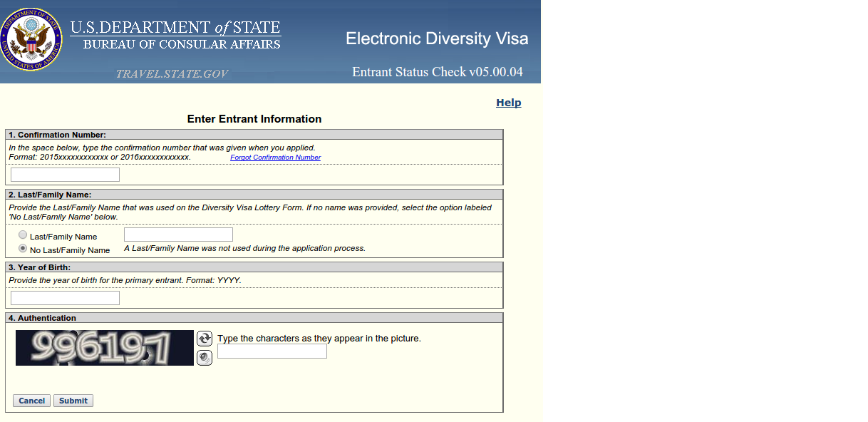This screenshot has height=422, width=868.
Task: Click the Department of State eagle seal
Action: click(31, 39)
